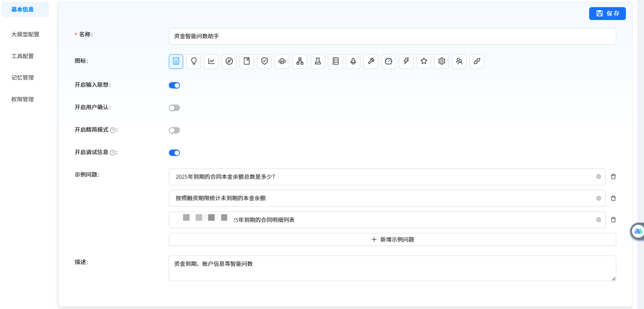Delete the 2025年到期的合同本金余额 example question
The width and height of the screenshot is (644, 309).
613,177
